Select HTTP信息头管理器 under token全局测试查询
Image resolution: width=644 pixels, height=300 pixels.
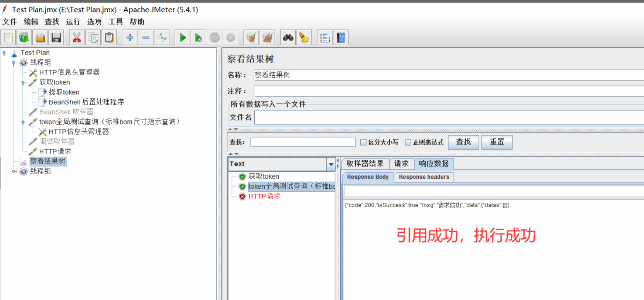[79, 132]
